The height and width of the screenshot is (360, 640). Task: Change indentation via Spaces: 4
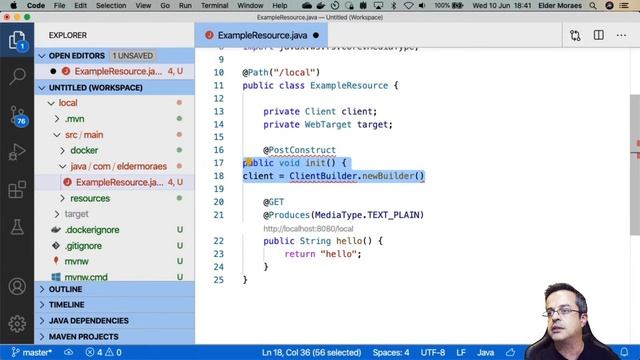(x=391, y=352)
